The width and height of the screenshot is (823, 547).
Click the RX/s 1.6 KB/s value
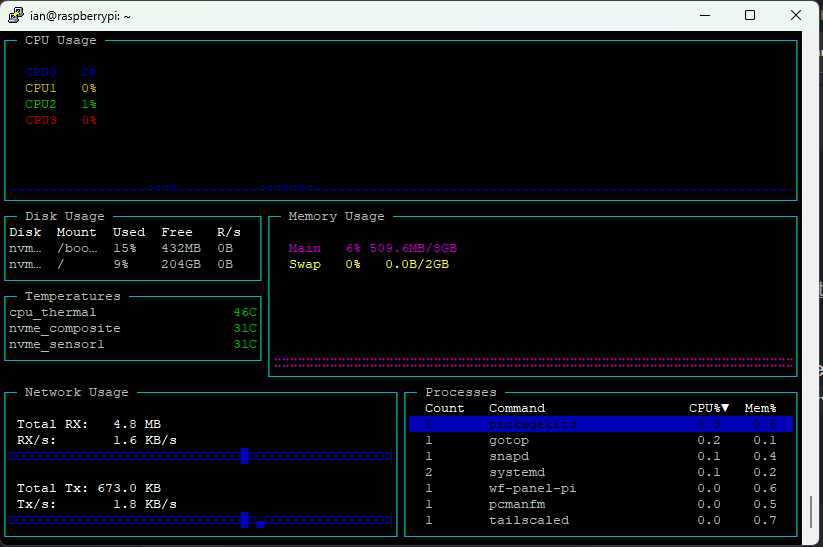coord(145,440)
